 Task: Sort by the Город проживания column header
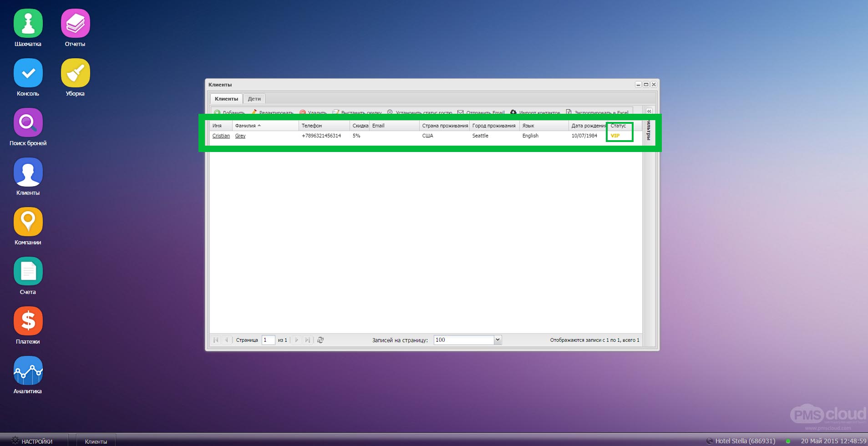494,126
